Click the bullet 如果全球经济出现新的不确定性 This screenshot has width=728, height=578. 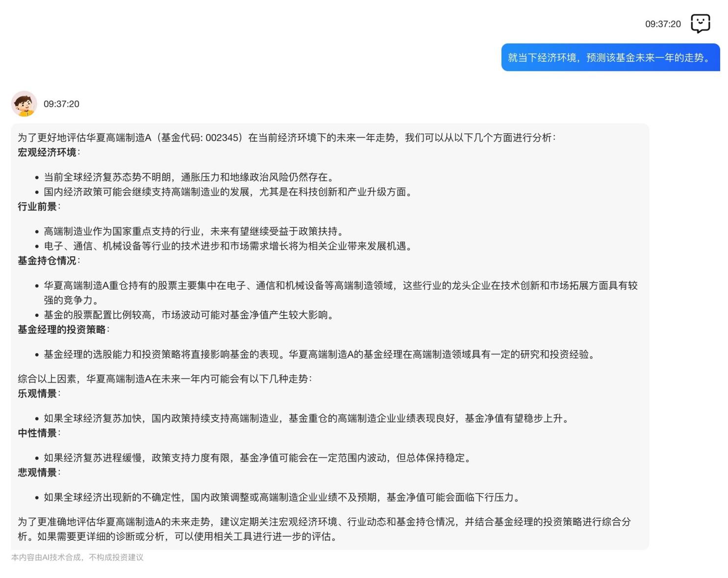pos(283,497)
